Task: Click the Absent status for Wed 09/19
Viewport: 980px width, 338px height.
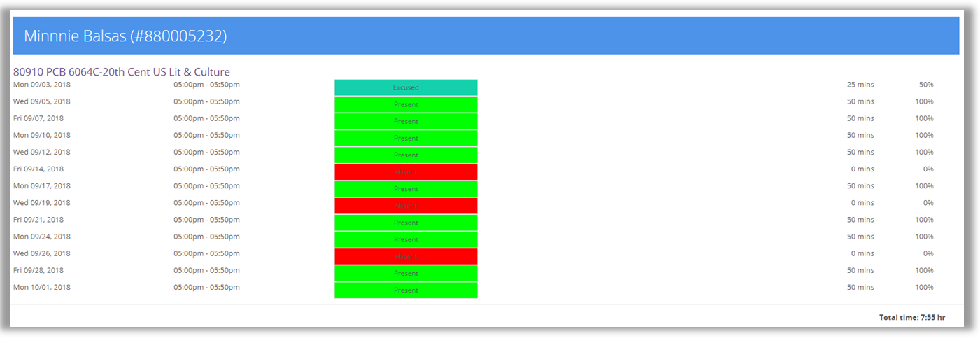Action: click(406, 206)
